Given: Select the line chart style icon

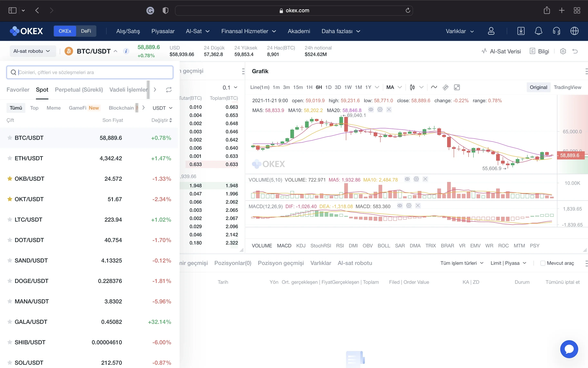Looking at the screenshot, I should pyautogui.click(x=434, y=87).
